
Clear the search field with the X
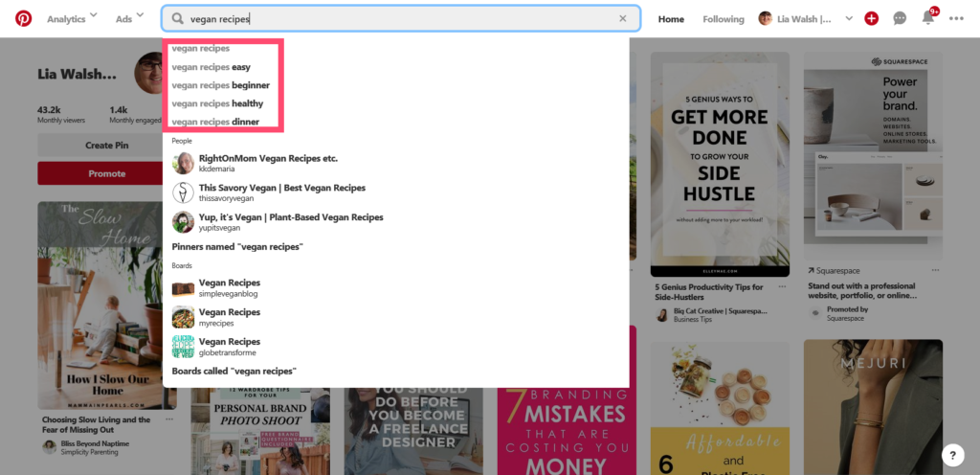pyautogui.click(x=622, y=19)
